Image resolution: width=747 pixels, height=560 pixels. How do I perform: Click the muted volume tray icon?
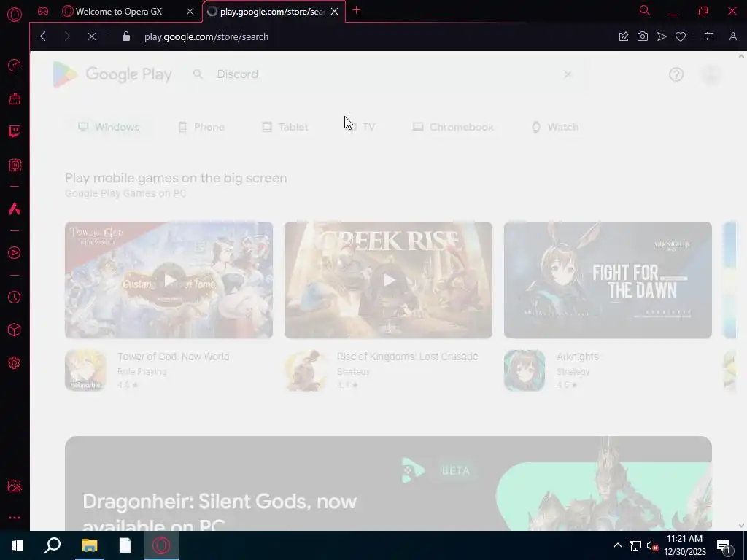652,545
